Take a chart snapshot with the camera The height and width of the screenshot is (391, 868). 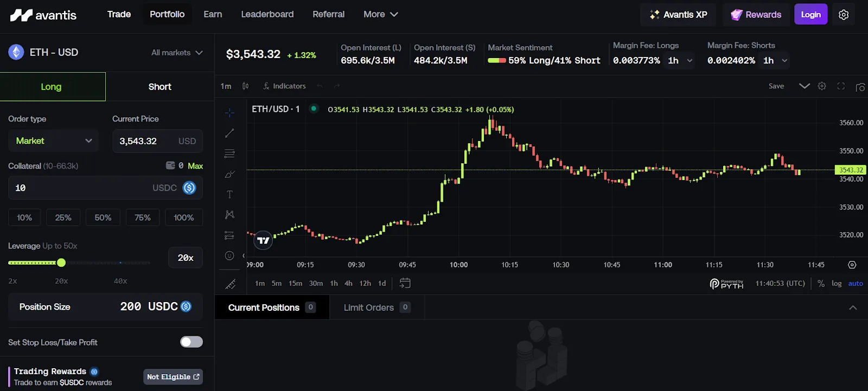click(x=860, y=87)
